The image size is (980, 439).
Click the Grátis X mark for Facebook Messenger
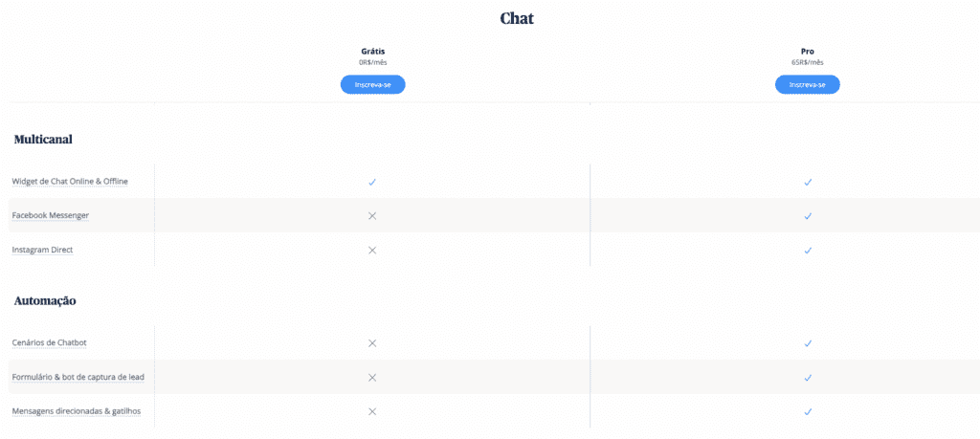click(372, 215)
